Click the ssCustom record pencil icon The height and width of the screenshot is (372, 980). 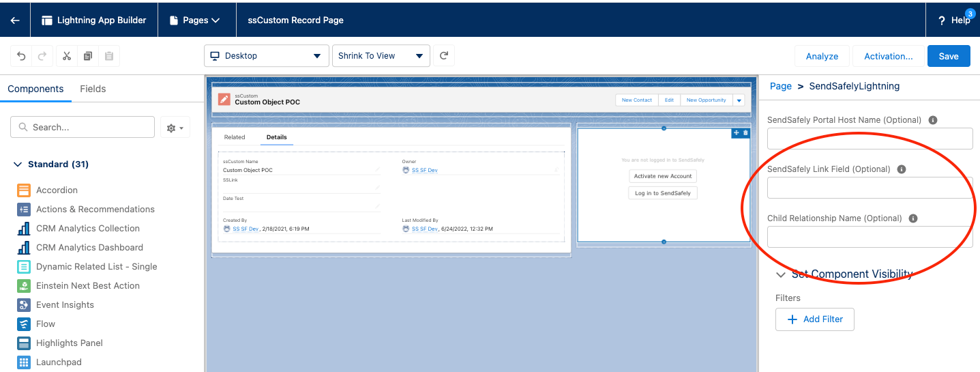pyautogui.click(x=224, y=99)
